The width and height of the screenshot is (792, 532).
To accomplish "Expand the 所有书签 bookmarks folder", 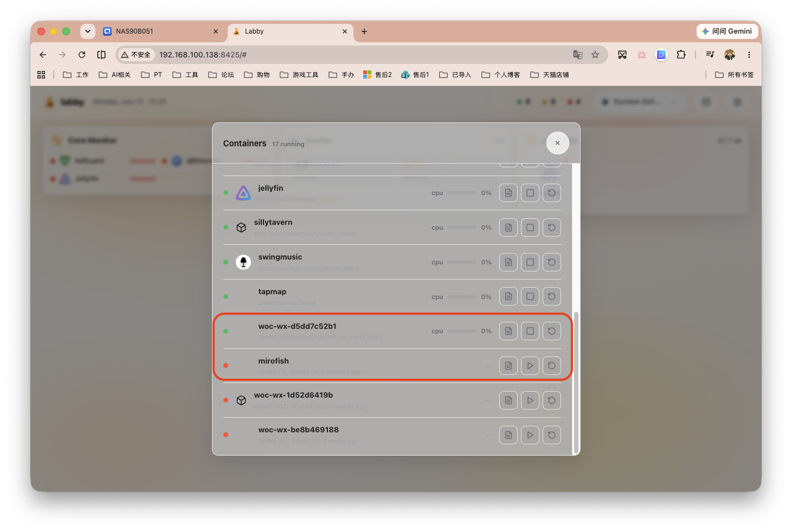I will (x=735, y=75).
